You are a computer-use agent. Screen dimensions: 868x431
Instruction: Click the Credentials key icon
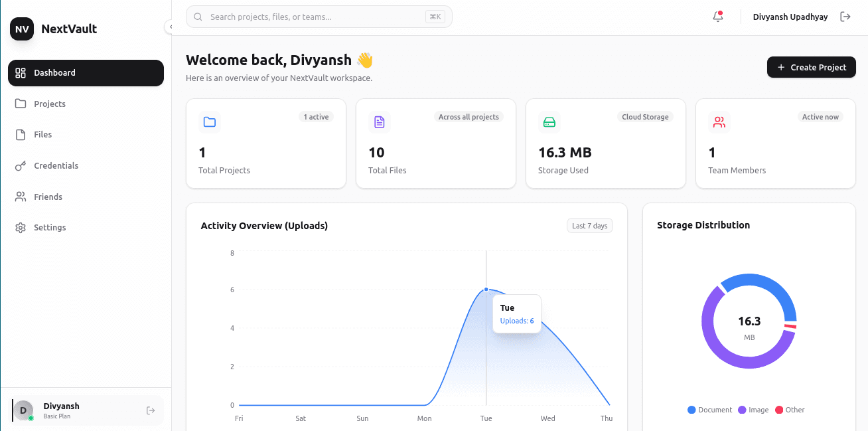21,165
